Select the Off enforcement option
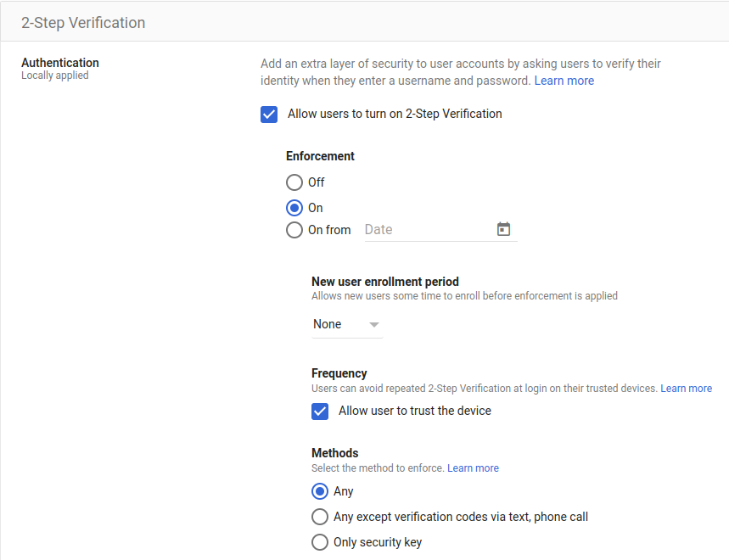 point(294,182)
